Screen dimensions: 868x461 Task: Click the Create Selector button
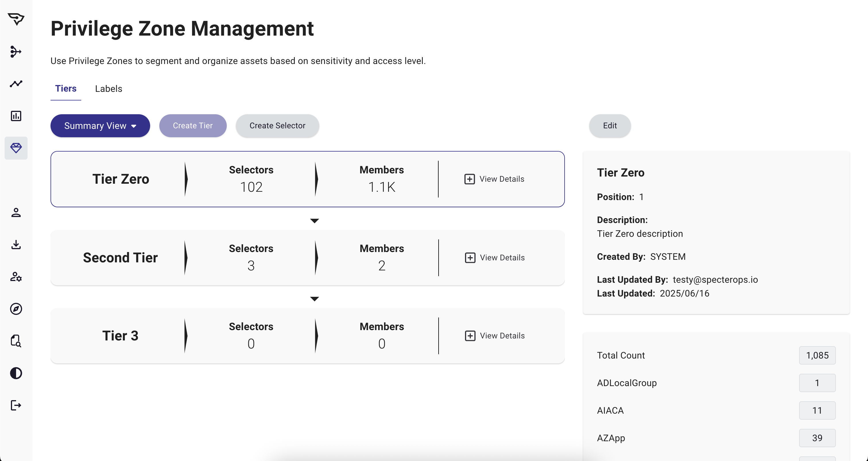(x=277, y=125)
